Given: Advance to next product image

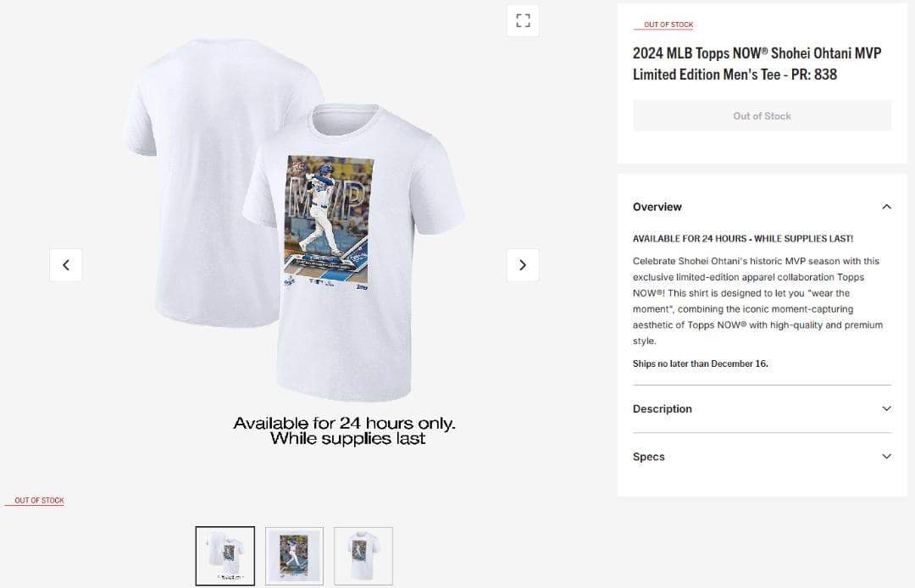Looking at the screenshot, I should tap(523, 265).
